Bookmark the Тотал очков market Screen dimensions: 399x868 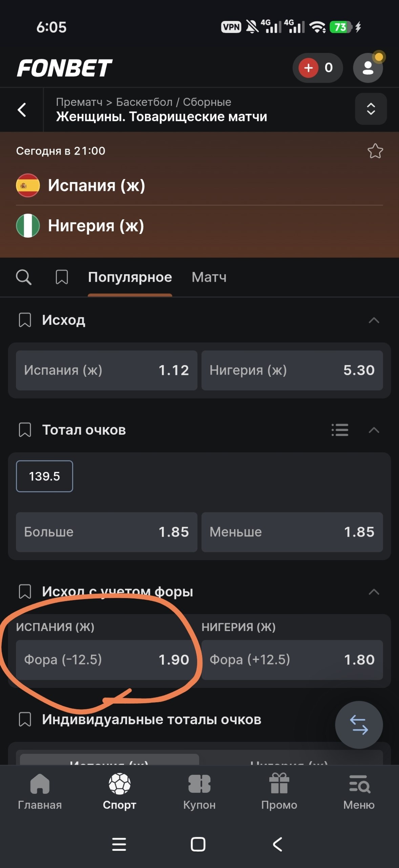tap(25, 430)
